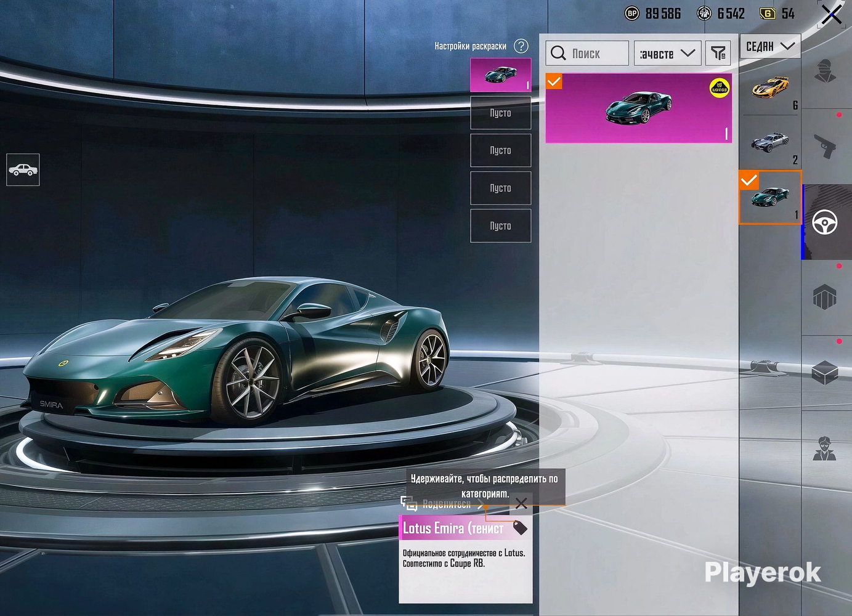Open the sort-by-quality dropdown

click(667, 54)
